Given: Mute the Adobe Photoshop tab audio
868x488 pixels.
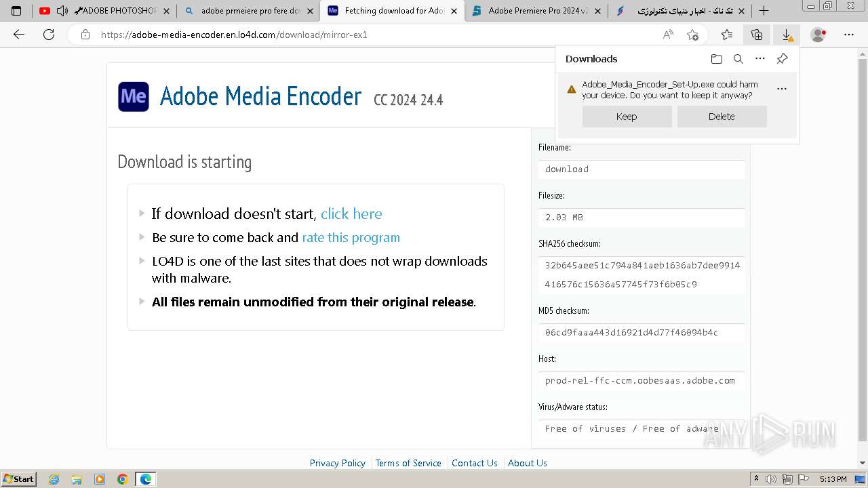Looking at the screenshot, I should [x=62, y=11].
